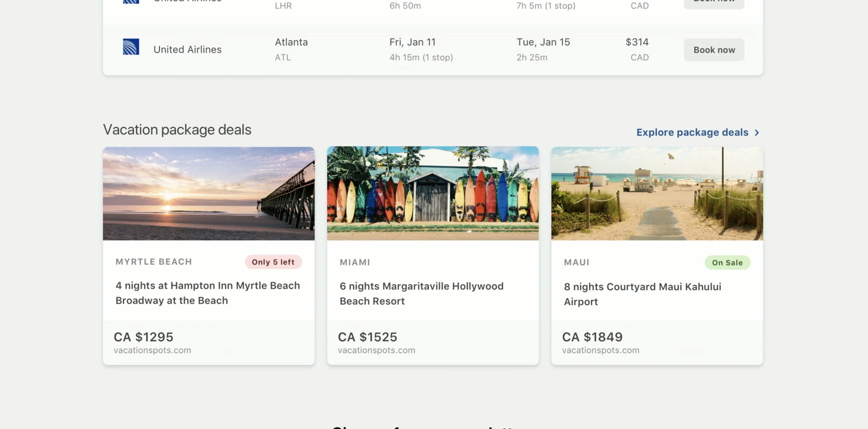Open the Explore package deals link

[692, 132]
